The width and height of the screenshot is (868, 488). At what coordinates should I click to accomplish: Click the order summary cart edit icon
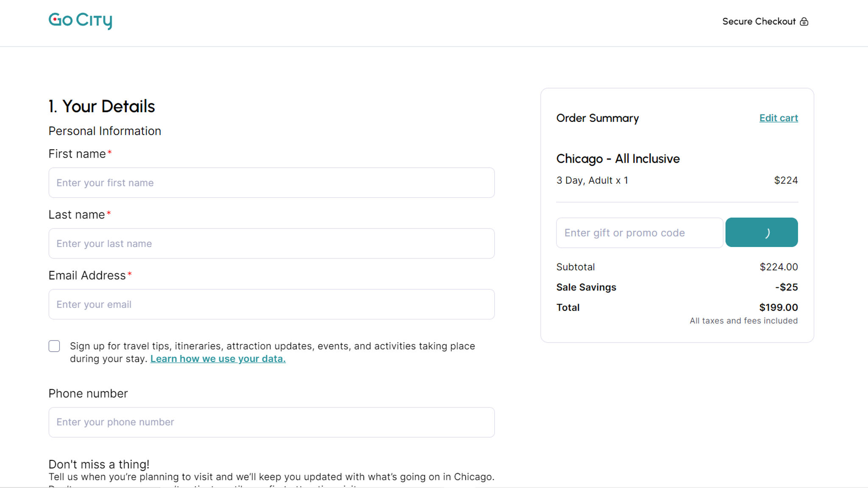coord(779,118)
